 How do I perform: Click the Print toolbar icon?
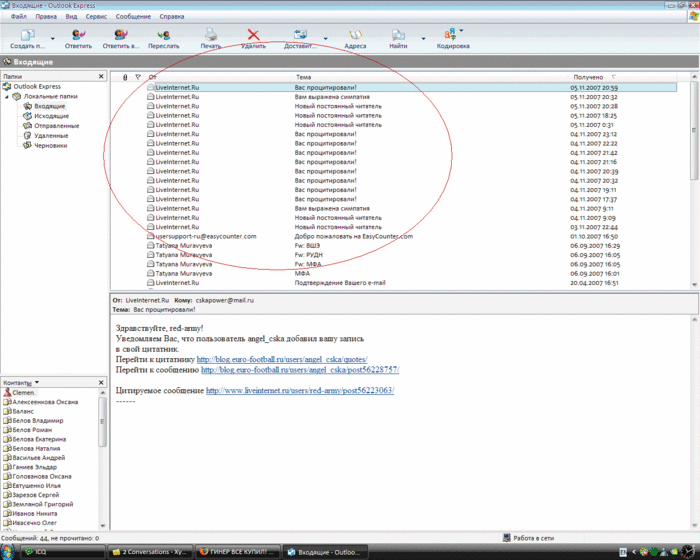[210, 35]
